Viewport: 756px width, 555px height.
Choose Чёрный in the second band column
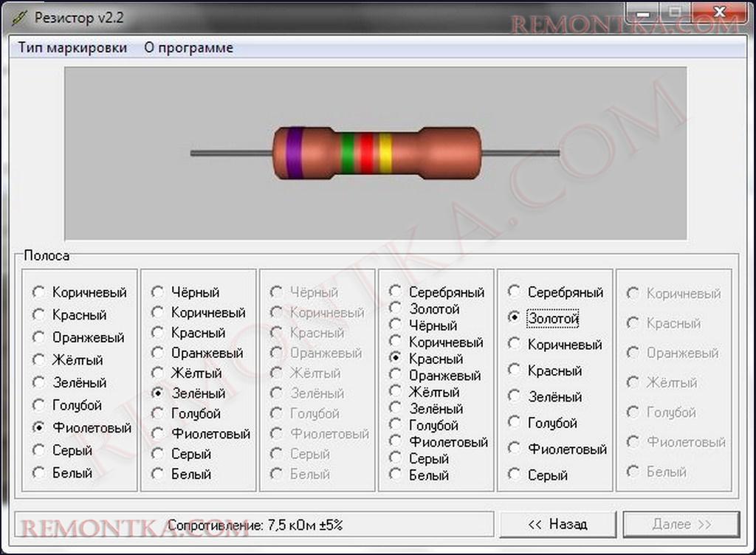157,292
